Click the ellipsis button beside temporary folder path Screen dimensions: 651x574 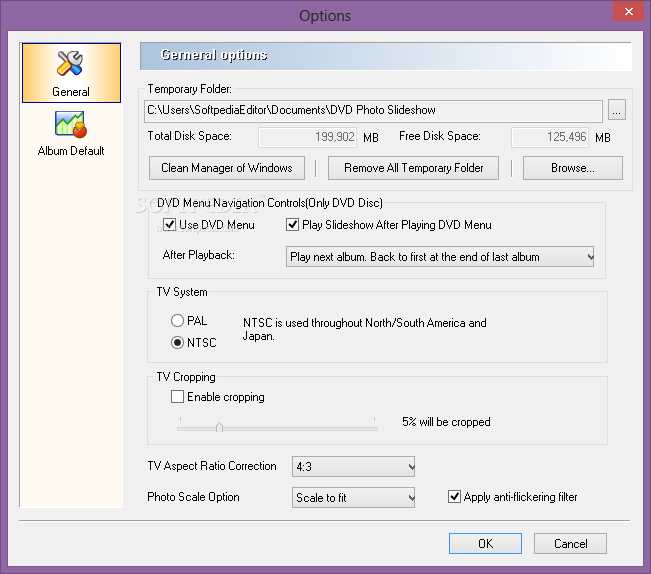(x=617, y=110)
